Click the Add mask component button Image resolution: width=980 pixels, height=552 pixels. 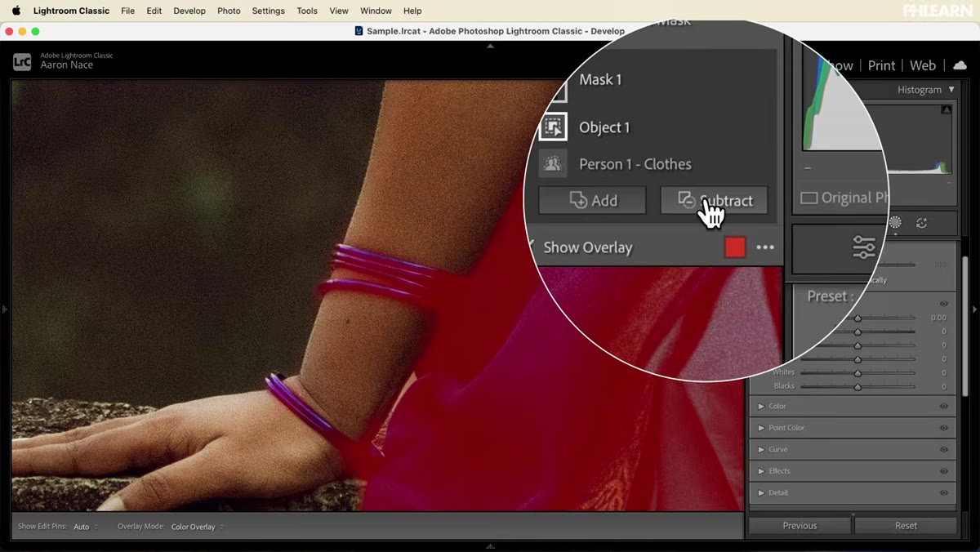pos(592,201)
